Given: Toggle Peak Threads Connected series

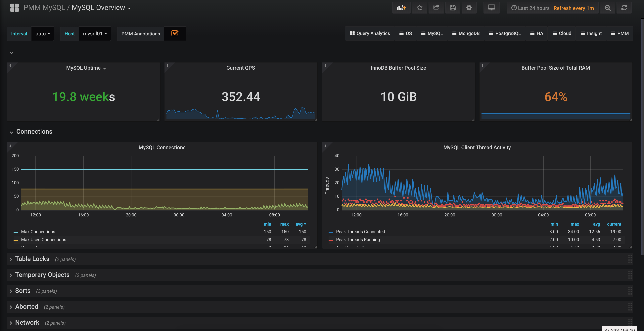Looking at the screenshot, I should coord(360,232).
